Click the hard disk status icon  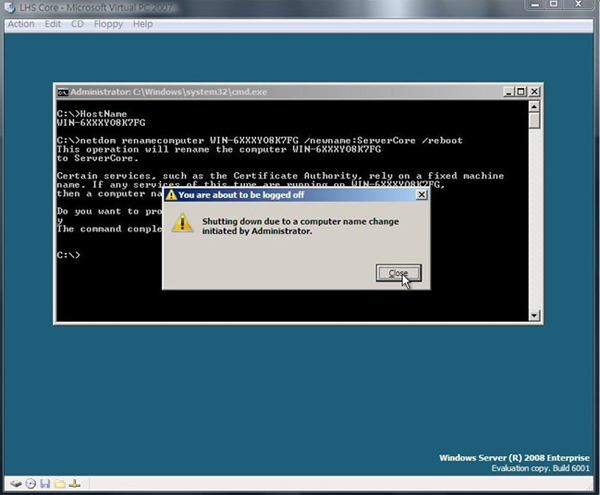(x=17, y=484)
